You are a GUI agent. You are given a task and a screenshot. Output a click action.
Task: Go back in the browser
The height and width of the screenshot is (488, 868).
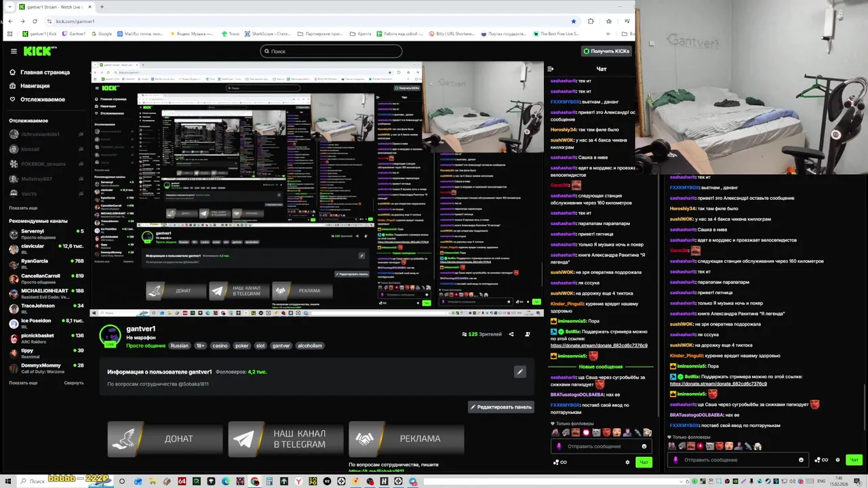coord(10,21)
